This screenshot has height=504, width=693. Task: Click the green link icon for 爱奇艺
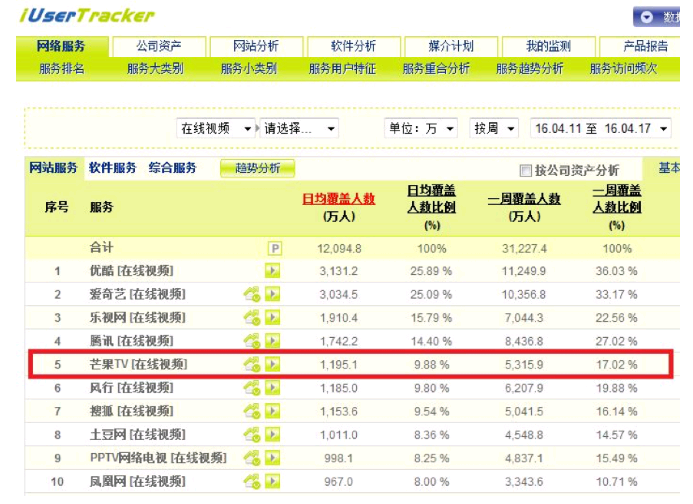pos(252,294)
